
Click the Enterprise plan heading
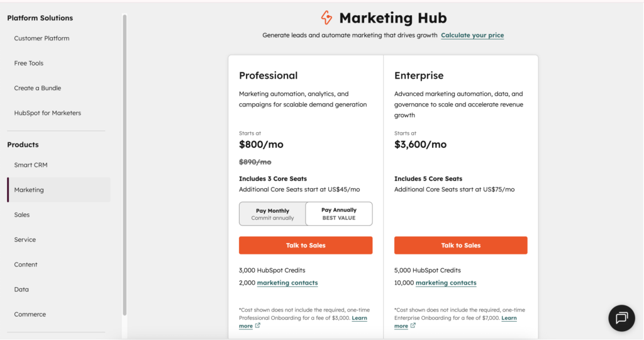click(419, 76)
